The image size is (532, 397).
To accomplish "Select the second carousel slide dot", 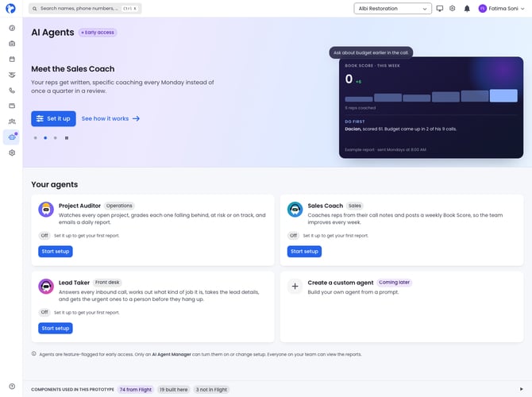I will (45, 138).
